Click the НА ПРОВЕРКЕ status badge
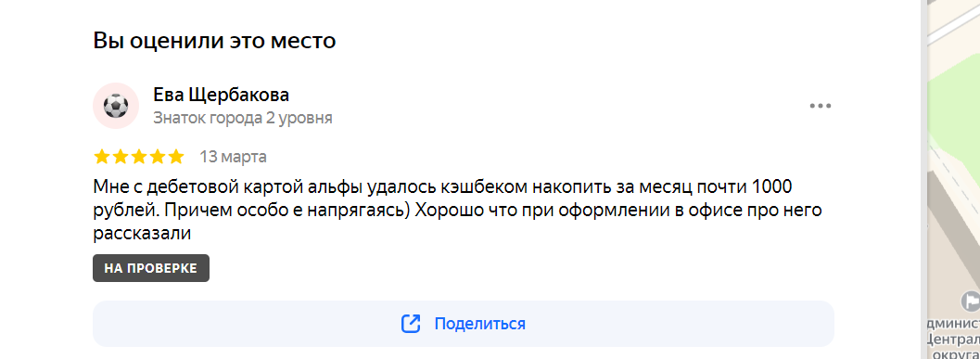The width and height of the screenshot is (980, 359). (150, 268)
